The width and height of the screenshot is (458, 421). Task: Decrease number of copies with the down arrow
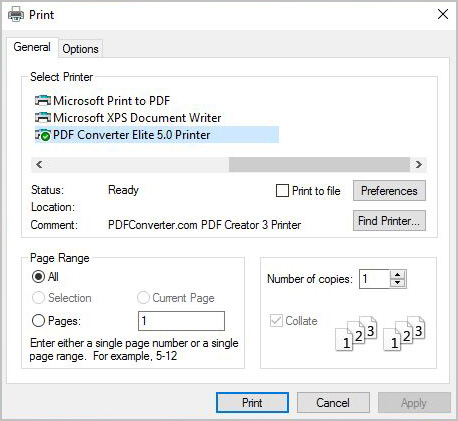pyautogui.click(x=397, y=283)
